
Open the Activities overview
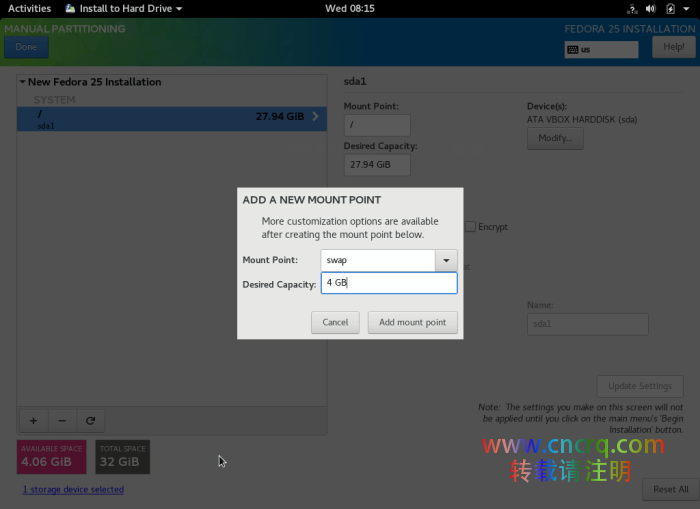click(29, 8)
